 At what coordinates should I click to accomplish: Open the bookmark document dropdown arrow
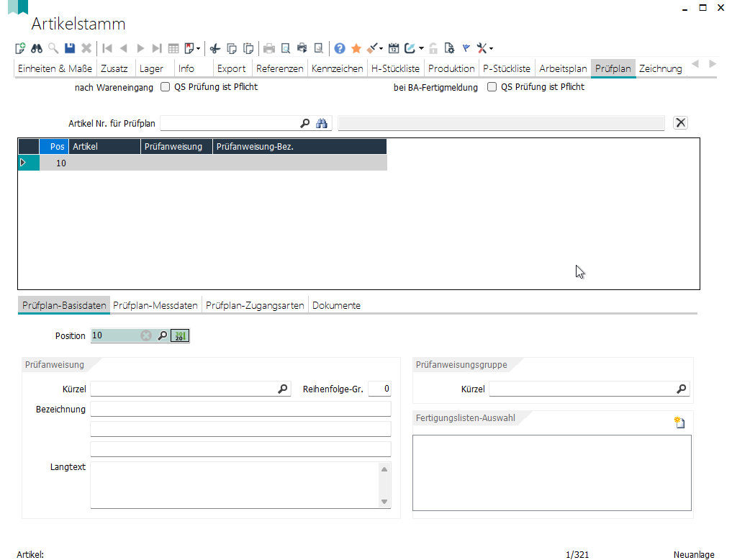click(x=199, y=48)
